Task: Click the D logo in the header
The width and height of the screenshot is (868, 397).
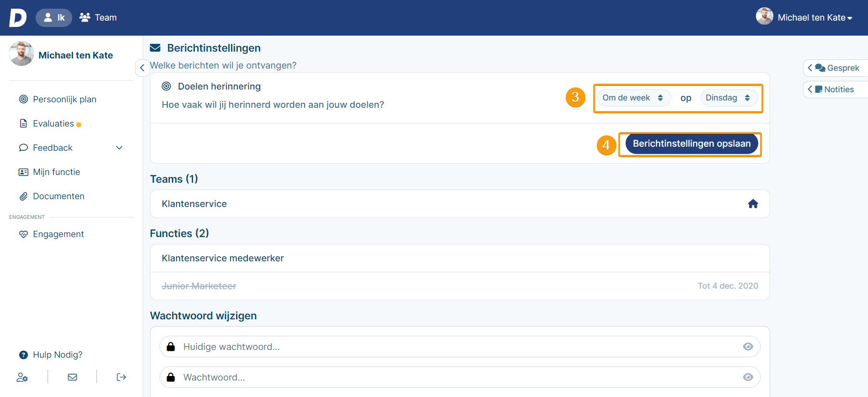Action: click(18, 18)
